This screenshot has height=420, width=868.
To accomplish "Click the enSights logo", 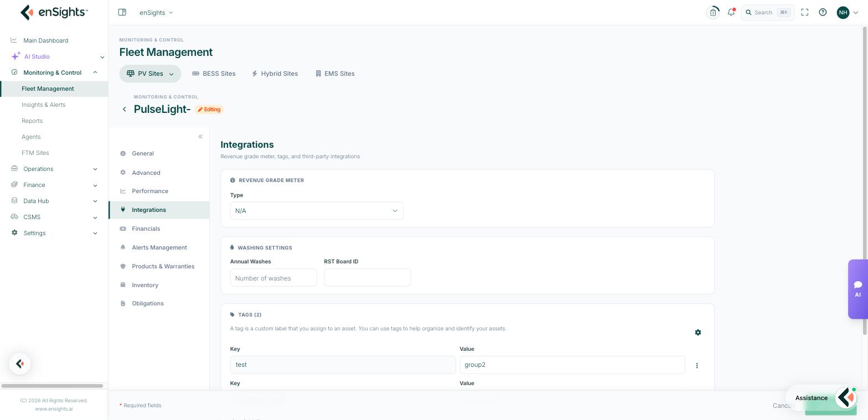I will (x=54, y=12).
